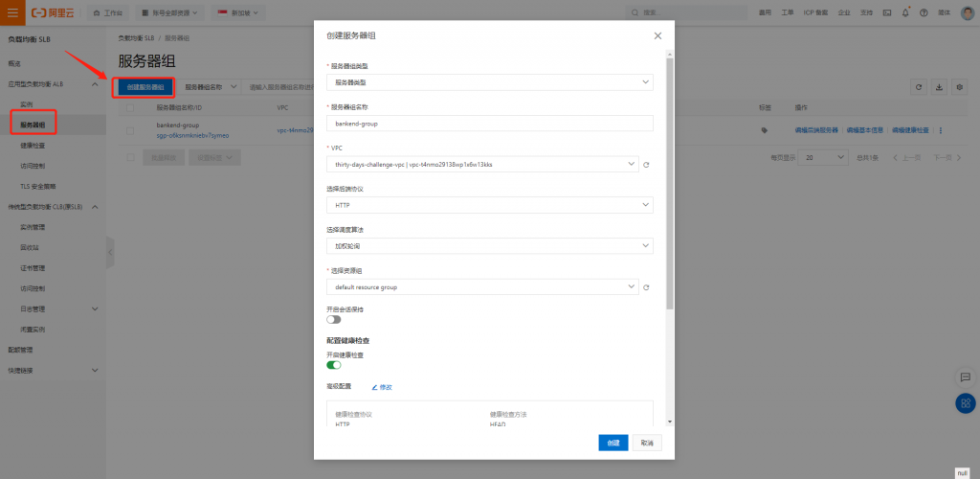Open the 新加坡 region dropdown
Viewport: 980px width, 479px height.
pos(238,12)
